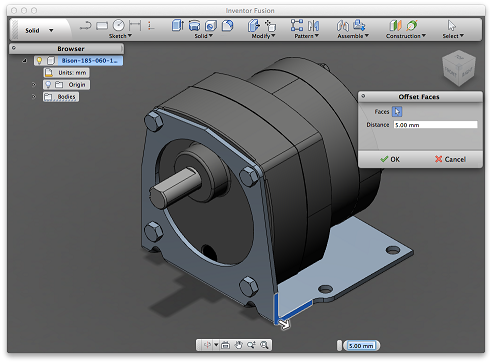The height and width of the screenshot is (363, 492).
Task: Activate the Look At view tool
Action: pos(226,345)
